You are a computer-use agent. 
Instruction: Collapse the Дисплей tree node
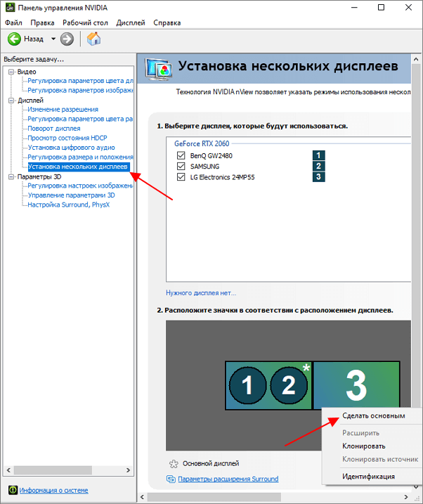(11, 101)
